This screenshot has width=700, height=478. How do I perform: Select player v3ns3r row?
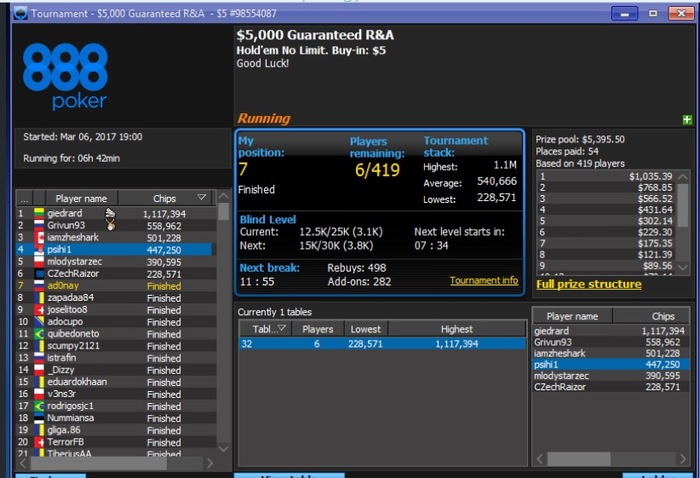[114, 394]
